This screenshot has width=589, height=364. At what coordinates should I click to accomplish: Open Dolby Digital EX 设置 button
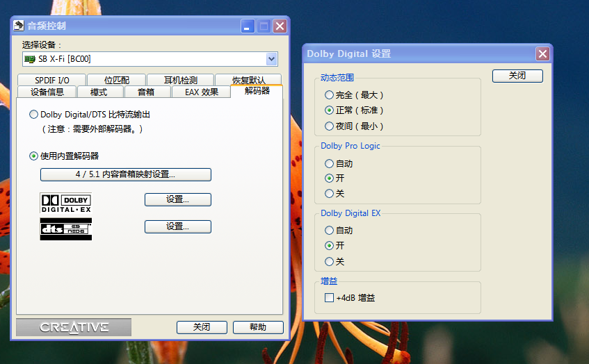[x=178, y=199]
